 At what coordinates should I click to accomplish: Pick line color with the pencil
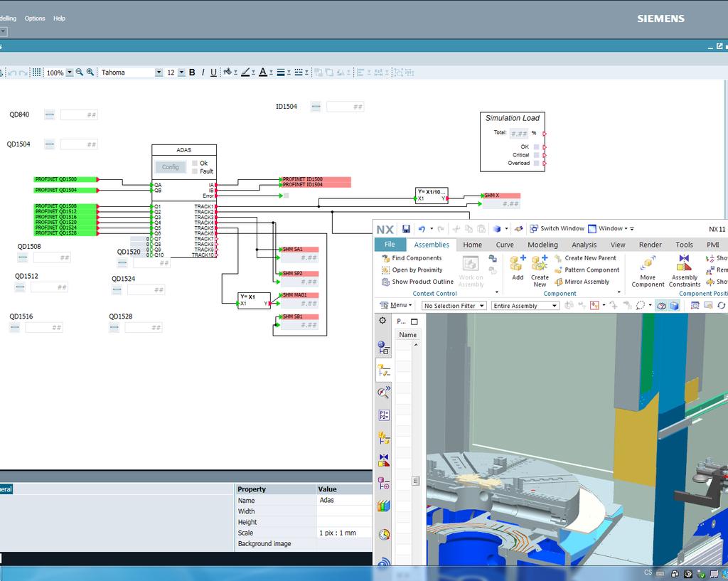click(245, 72)
